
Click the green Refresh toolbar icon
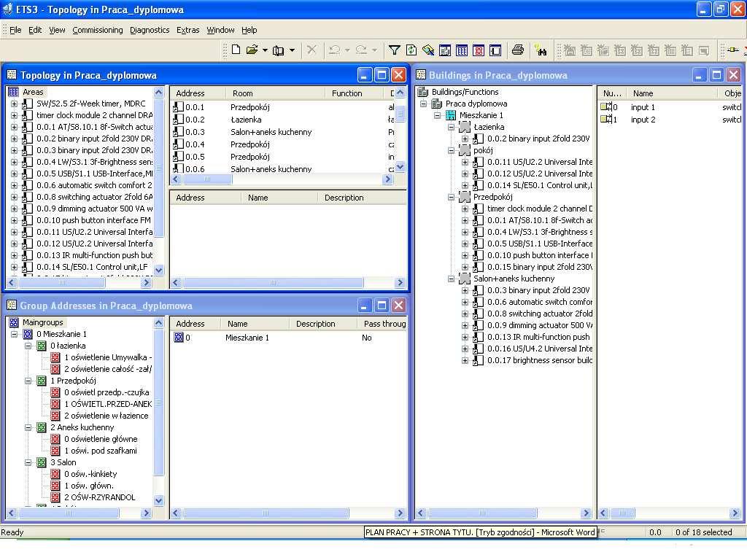(411, 50)
